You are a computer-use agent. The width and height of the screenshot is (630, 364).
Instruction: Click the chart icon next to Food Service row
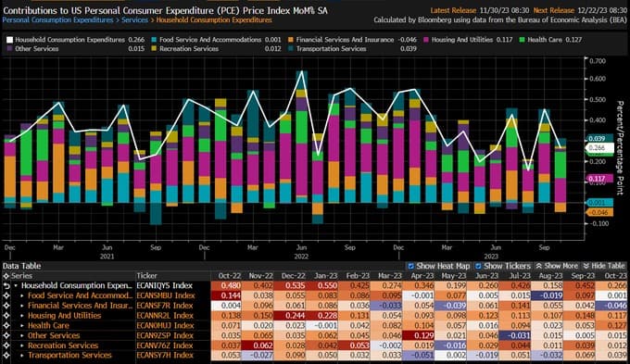coord(6,295)
